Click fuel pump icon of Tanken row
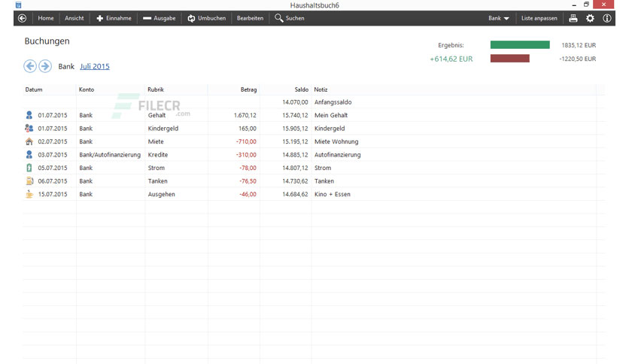Screen dimensions: 629x364 click(29, 181)
